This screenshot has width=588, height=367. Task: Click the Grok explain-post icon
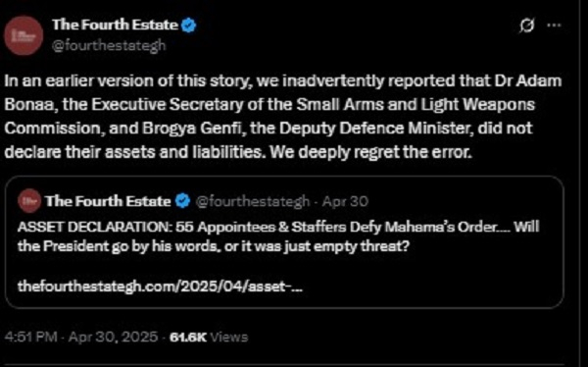click(x=527, y=26)
